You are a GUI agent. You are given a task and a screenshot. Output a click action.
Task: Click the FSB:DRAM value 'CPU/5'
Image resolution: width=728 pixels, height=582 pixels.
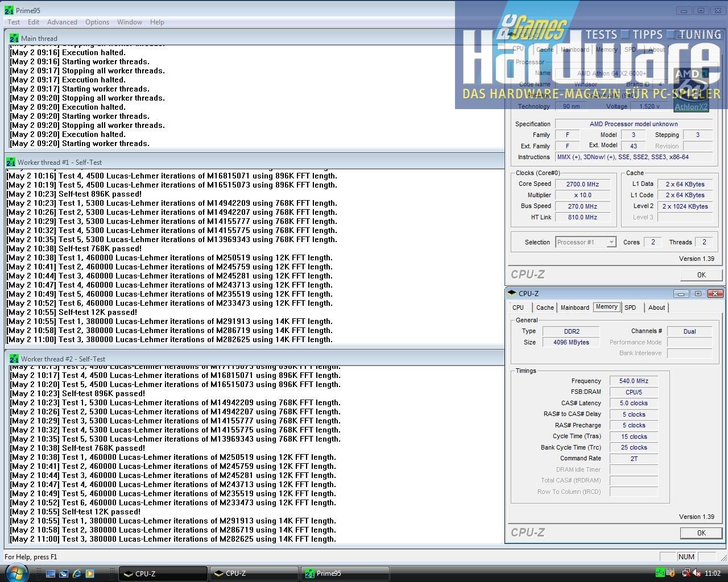(x=634, y=392)
